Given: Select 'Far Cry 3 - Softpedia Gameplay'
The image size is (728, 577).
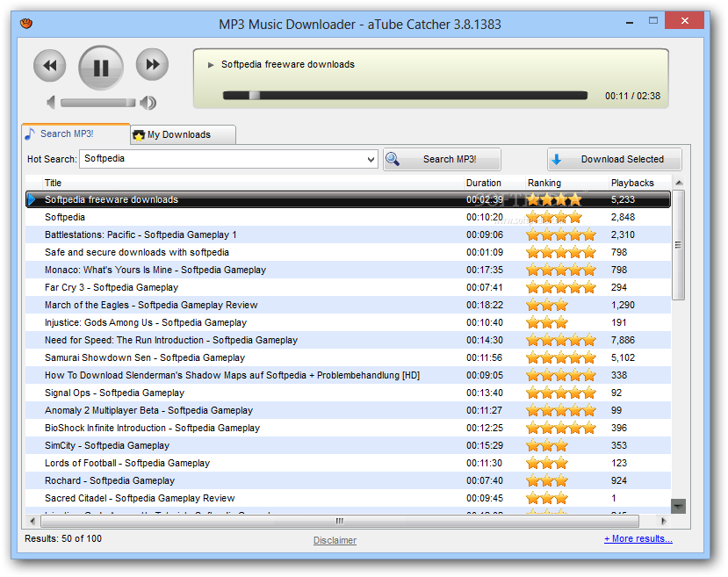Looking at the screenshot, I should tap(349, 288).
